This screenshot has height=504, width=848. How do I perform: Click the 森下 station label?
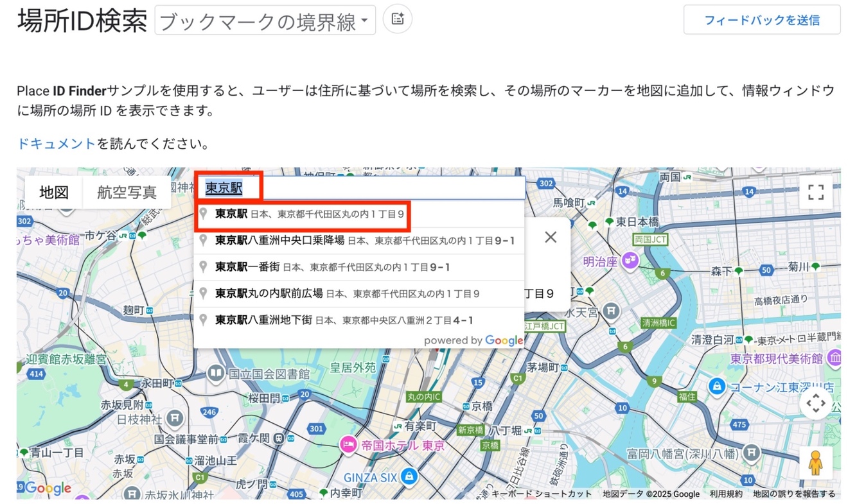click(721, 271)
